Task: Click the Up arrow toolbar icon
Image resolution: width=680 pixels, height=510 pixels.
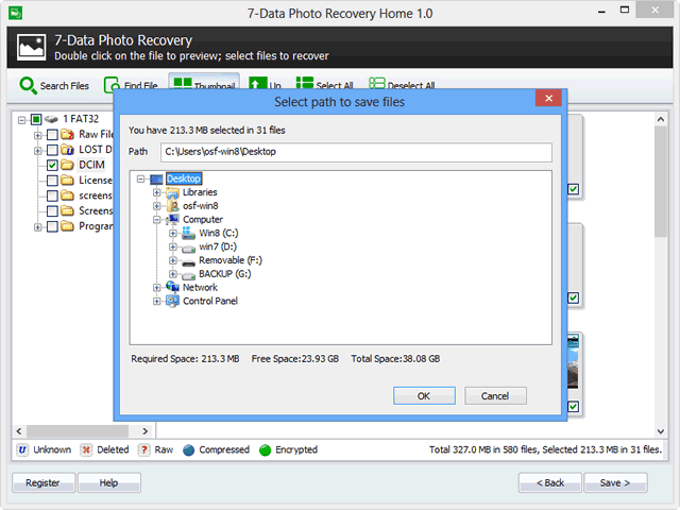Action: coord(257,83)
